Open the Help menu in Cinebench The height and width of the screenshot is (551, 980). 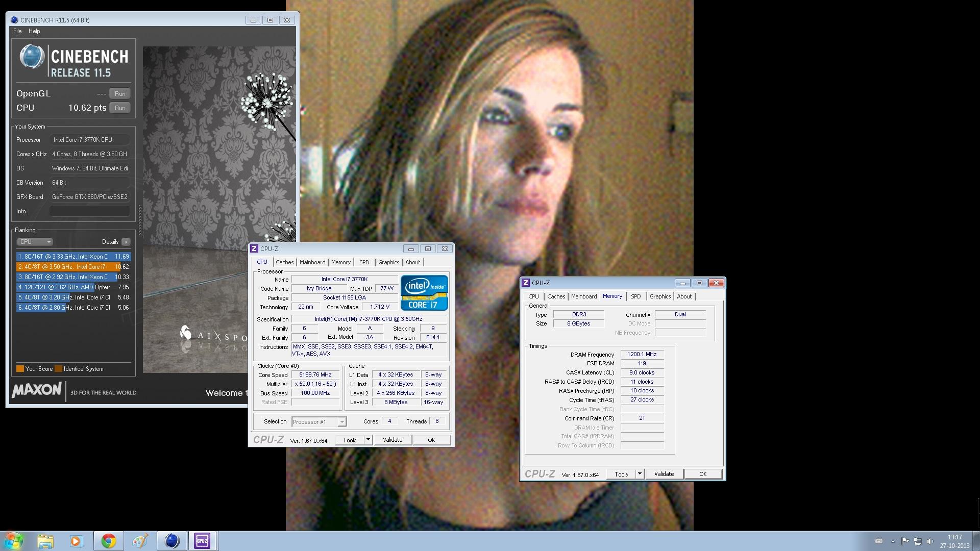[34, 31]
